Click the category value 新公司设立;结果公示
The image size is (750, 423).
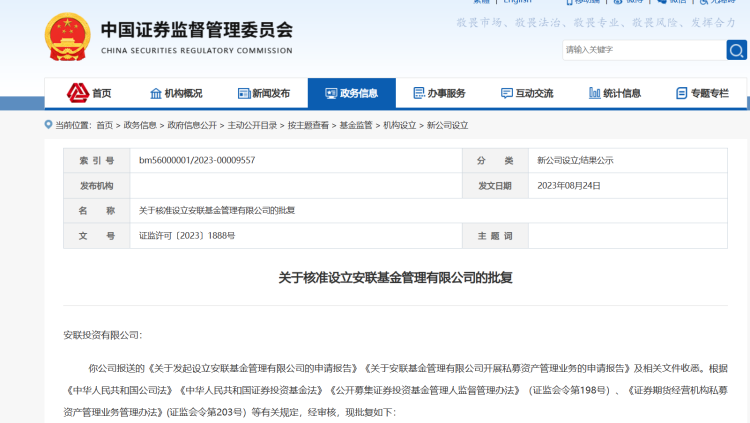575,160
